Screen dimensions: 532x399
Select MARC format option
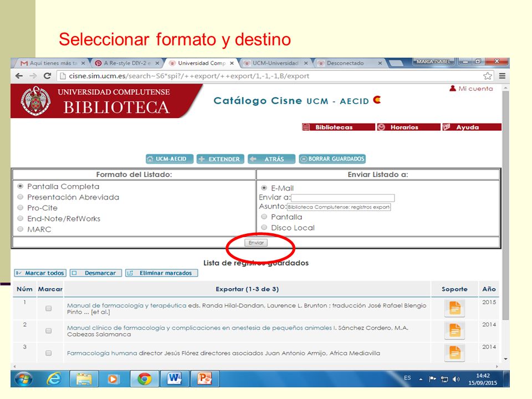tap(21, 229)
